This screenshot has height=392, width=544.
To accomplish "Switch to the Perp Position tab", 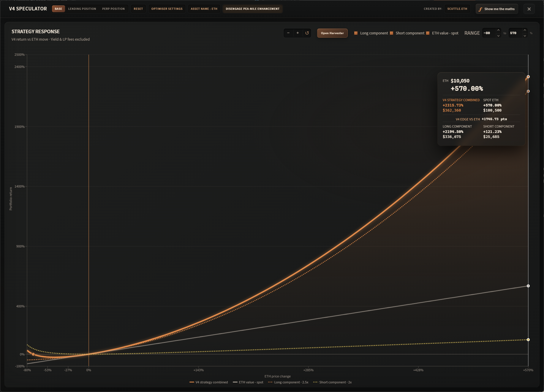I will 113,9.
